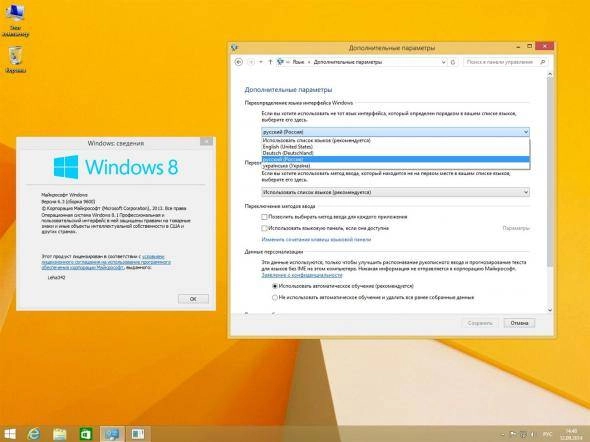Open recent locations dropdown arrow
590x442 pixels.
click(261, 62)
